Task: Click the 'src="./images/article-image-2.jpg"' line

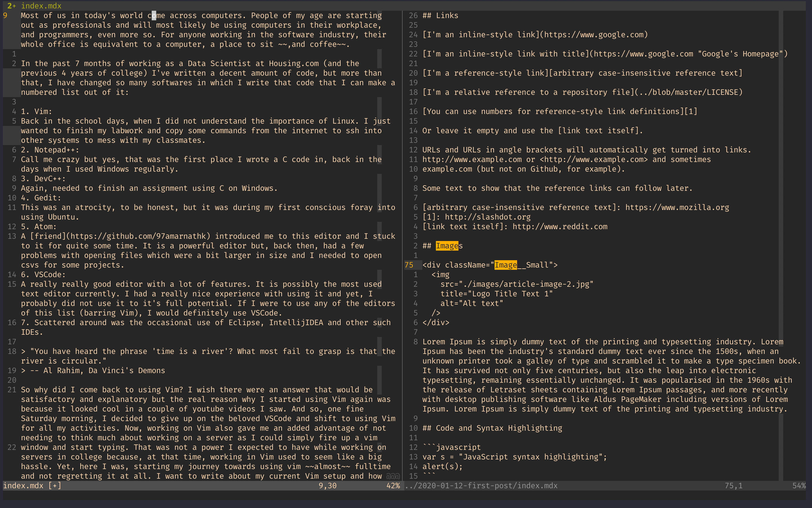Action: pos(517,284)
